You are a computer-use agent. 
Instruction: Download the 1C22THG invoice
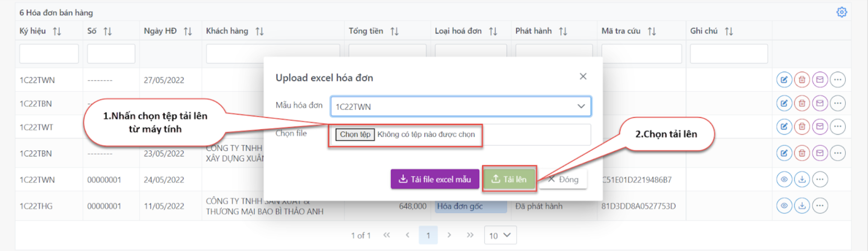tap(802, 206)
